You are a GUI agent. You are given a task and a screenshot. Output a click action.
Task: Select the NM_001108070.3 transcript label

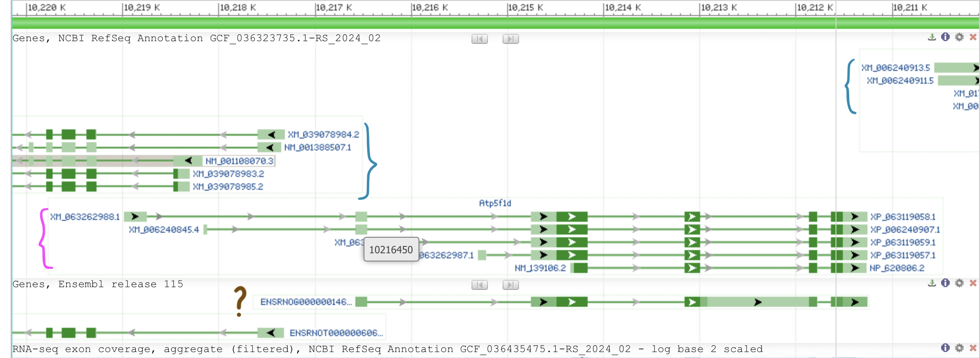click(239, 161)
